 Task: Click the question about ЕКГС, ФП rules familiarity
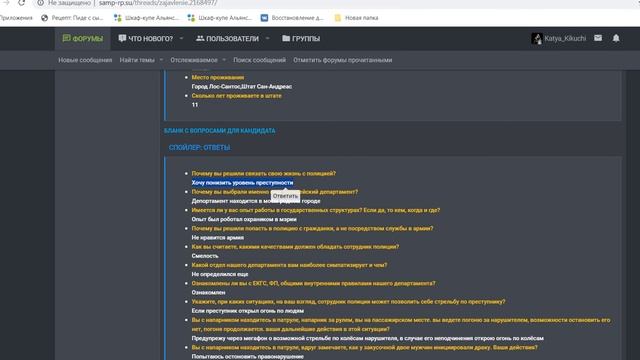(x=313, y=284)
